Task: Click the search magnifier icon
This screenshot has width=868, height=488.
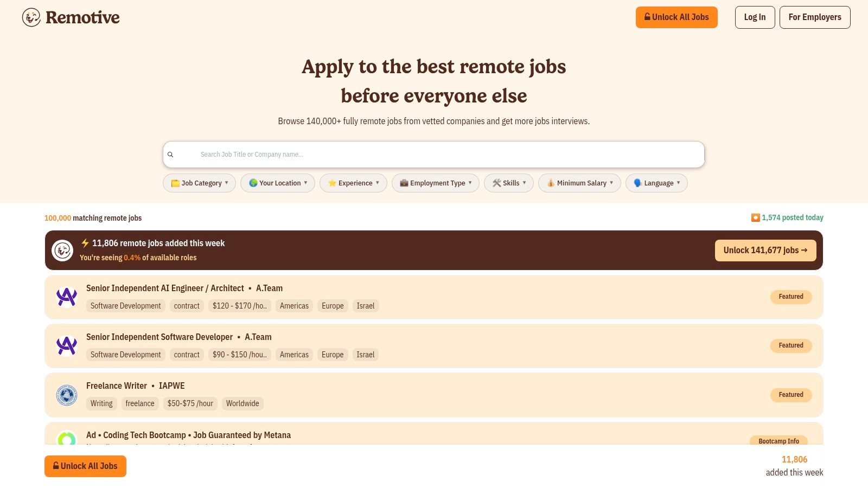Action: pos(170,155)
